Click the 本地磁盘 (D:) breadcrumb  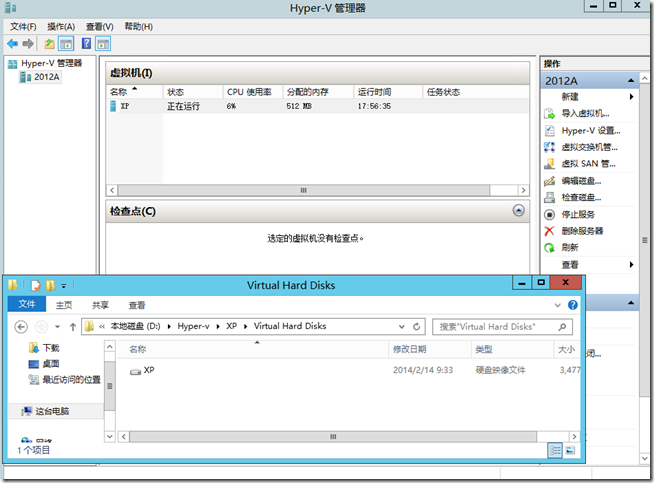(135, 326)
